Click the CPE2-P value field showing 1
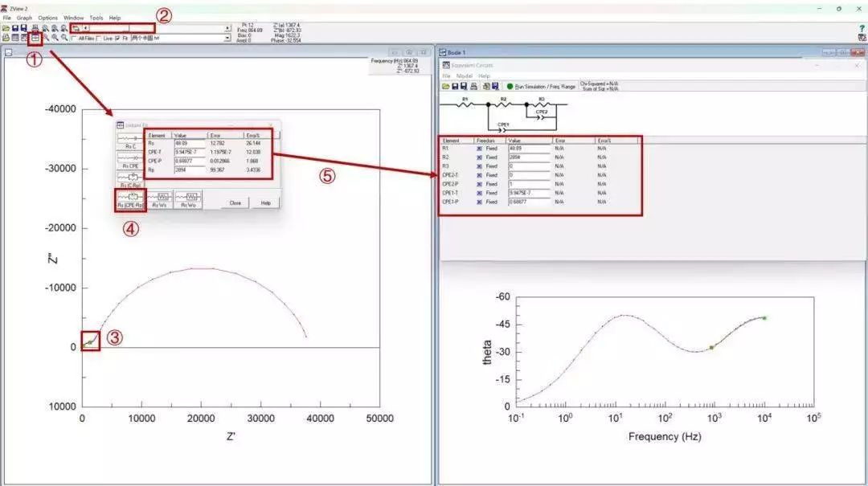 [529, 184]
